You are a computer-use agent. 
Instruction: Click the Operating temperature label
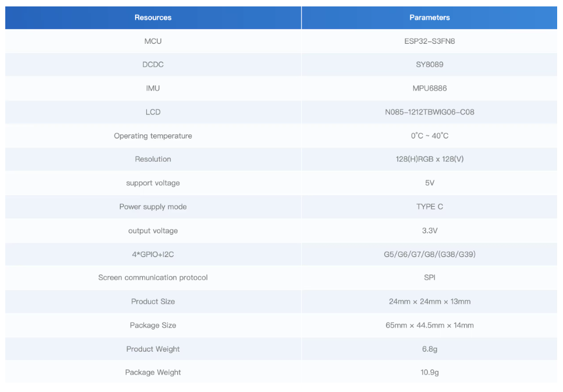[x=153, y=136]
